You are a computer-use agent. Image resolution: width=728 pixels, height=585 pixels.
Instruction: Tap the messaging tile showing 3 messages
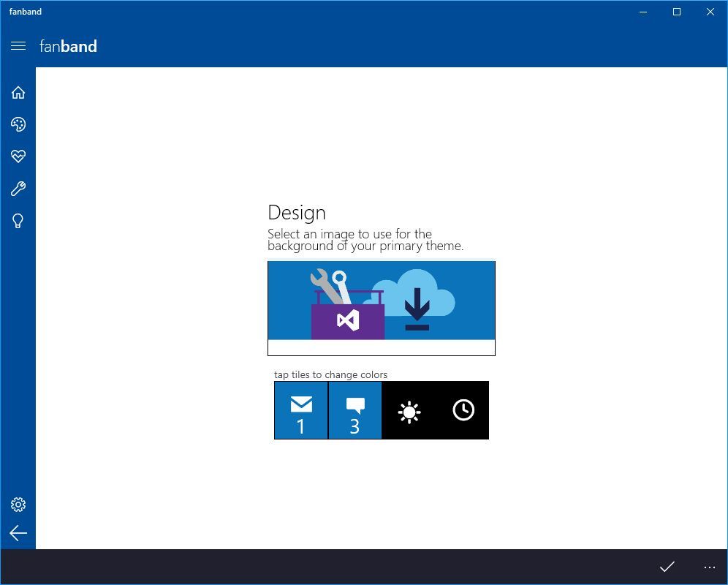[x=354, y=409]
